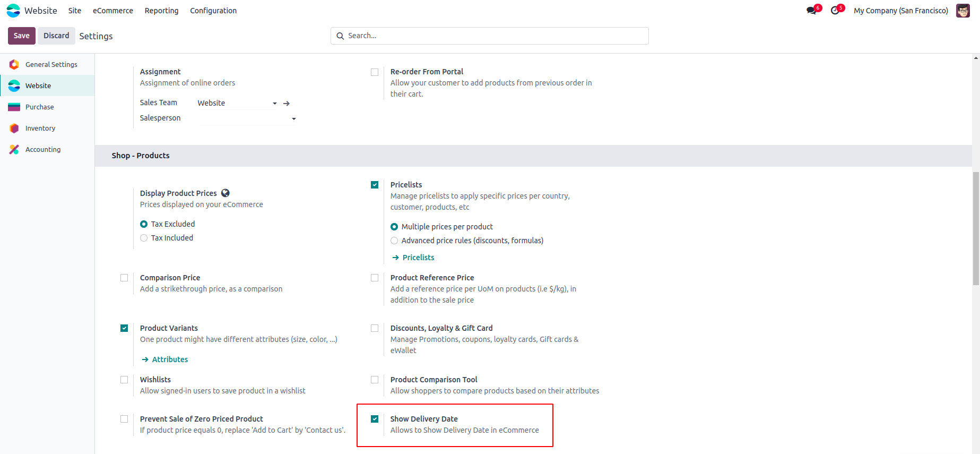This screenshot has width=980, height=454.
Task: Open the eCommerce menu
Action: click(113, 11)
